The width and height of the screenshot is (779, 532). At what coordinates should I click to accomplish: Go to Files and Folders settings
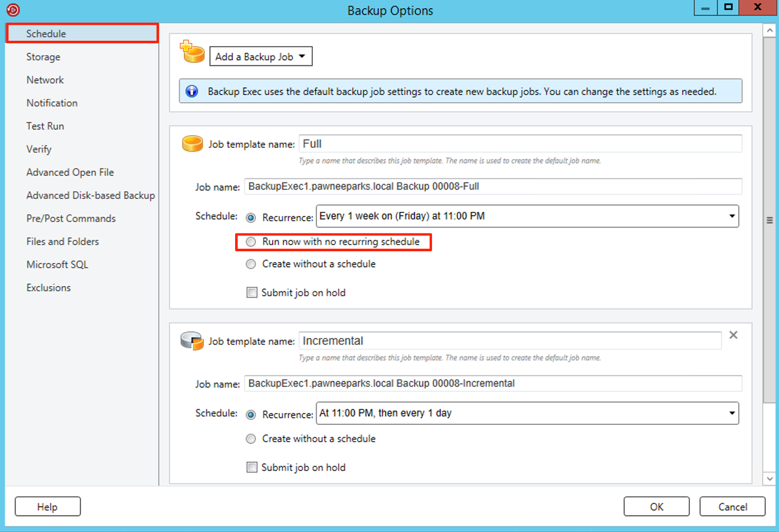pos(62,241)
